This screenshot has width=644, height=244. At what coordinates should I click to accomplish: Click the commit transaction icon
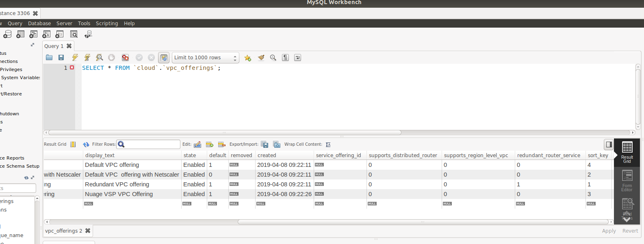click(x=139, y=58)
